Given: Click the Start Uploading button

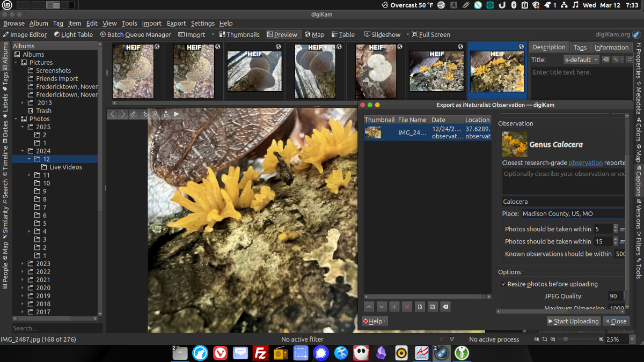Looking at the screenshot, I should 573,321.
